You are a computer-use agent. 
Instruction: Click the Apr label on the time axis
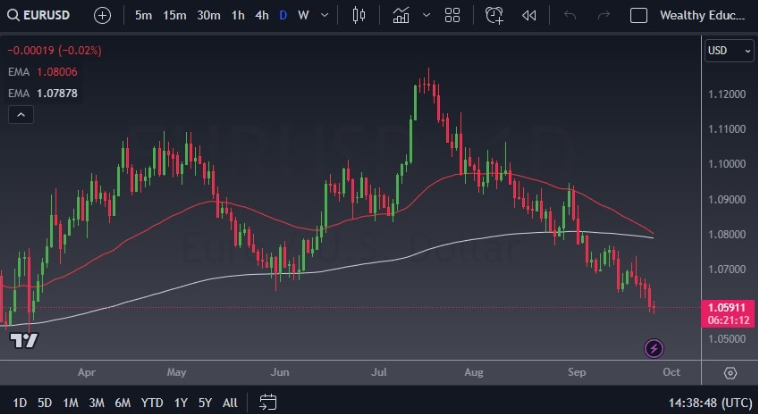(87, 372)
